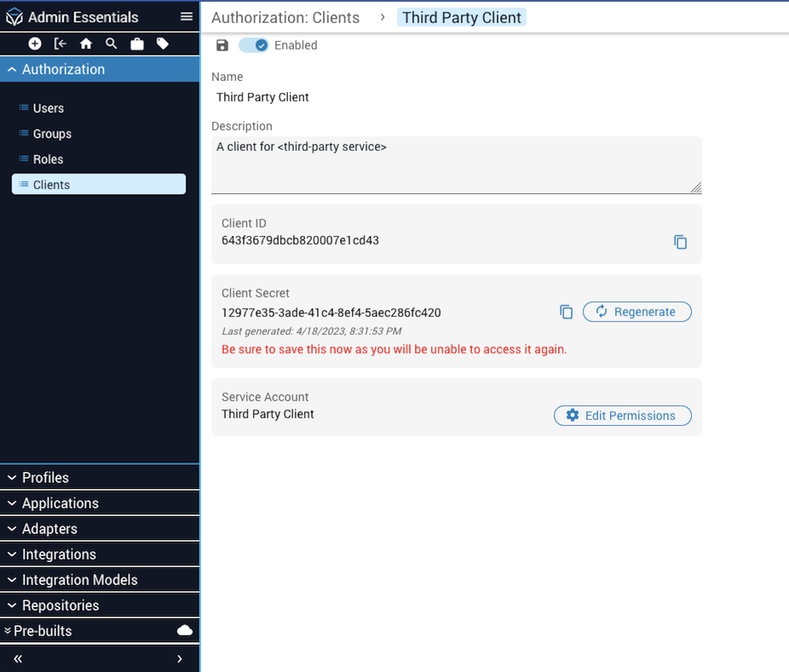789x672 pixels.
Task: Click the plus create icon in sidebar toolbar
Action: point(35,43)
